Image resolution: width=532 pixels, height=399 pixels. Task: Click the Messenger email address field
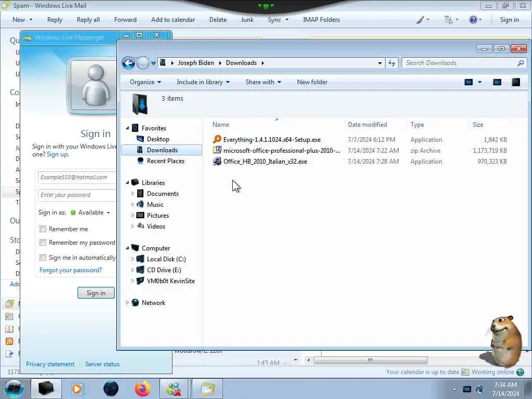pyautogui.click(x=77, y=178)
